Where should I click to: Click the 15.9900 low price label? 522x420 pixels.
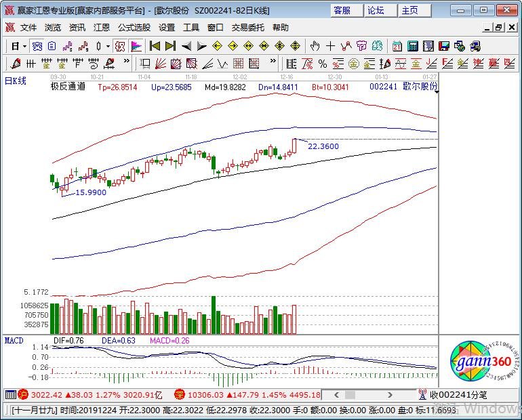(x=91, y=192)
